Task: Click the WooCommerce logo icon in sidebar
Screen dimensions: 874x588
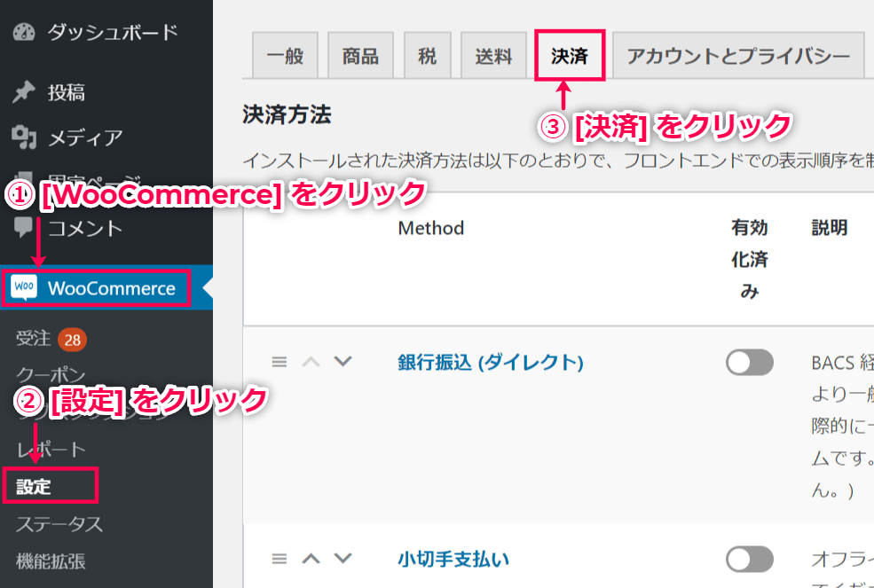Action: [24, 288]
